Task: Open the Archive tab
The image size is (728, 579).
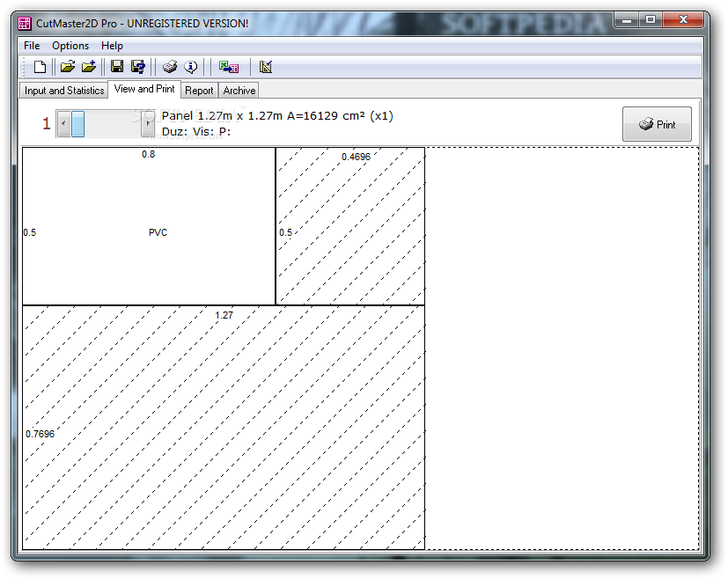Action: click(239, 91)
